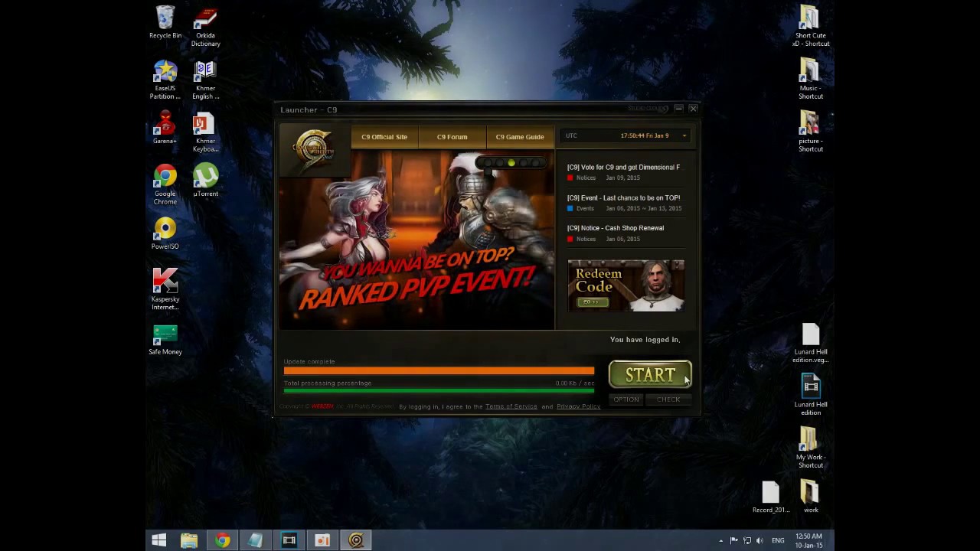The width and height of the screenshot is (980, 551).
Task: Click the green total processing bar
Action: [439, 390]
